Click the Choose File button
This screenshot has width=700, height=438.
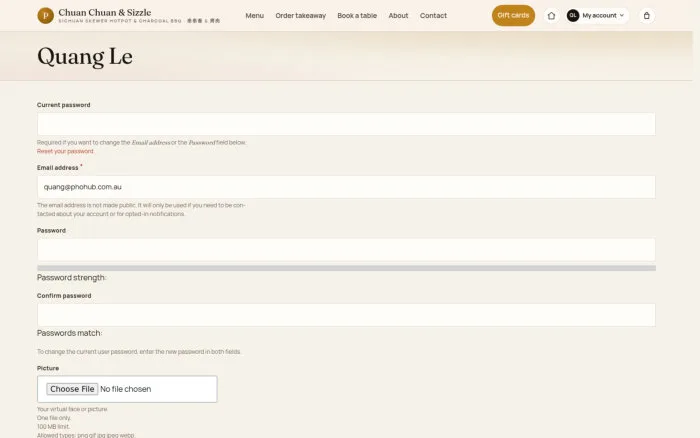pos(72,389)
